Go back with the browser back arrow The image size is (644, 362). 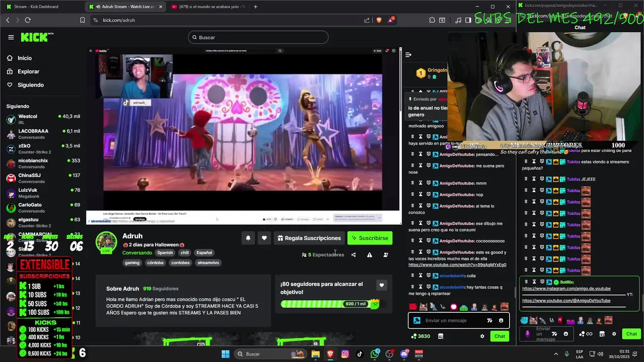[x=8, y=20]
